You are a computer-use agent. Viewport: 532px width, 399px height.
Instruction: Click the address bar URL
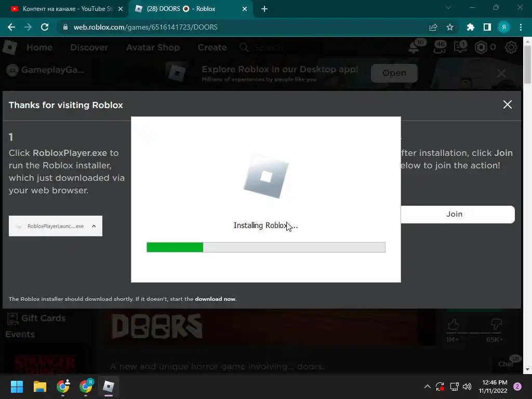pyautogui.click(x=145, y=27)
